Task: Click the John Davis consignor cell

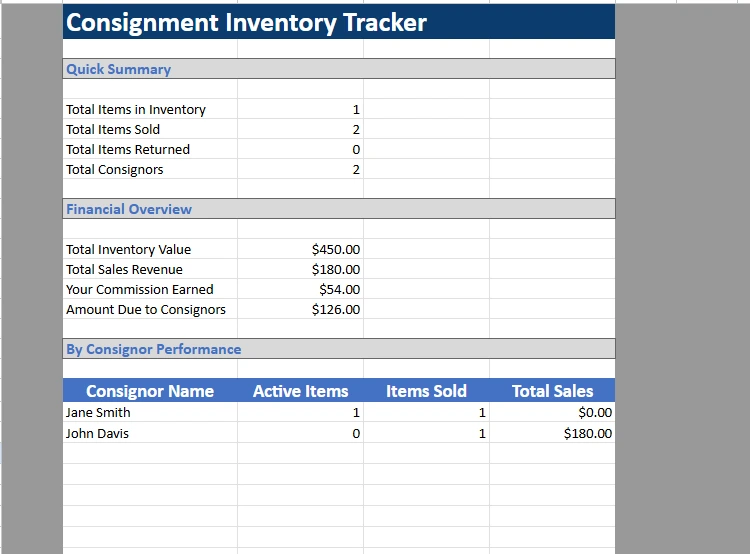Action: [97, 433]
